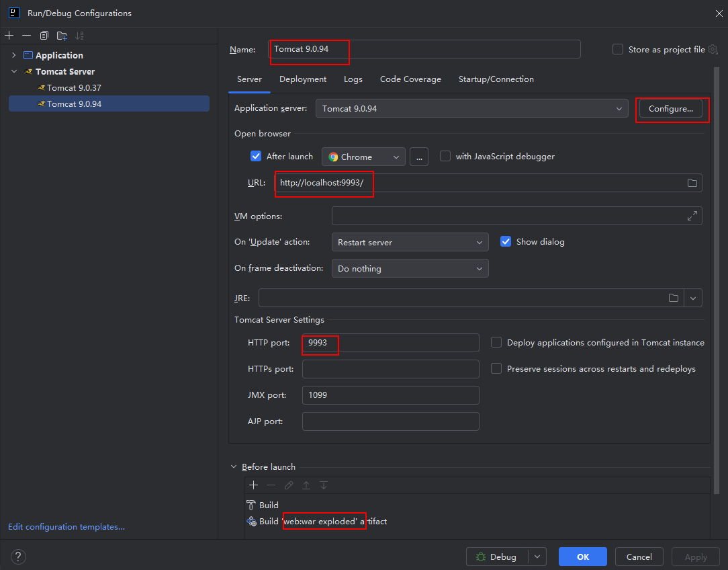
Task: Open the Startup/Connection tab
Action: [x=496, y=79]
